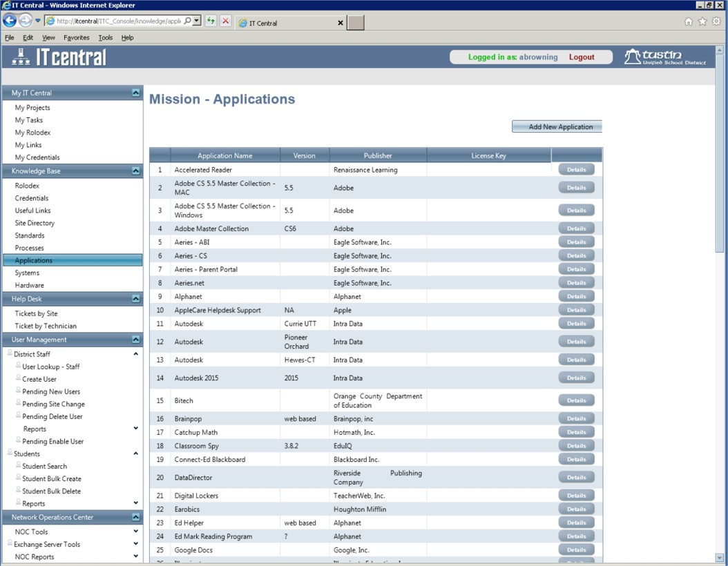
Task: Collapse the District Staff tree node
Action: tap(135, 354)
